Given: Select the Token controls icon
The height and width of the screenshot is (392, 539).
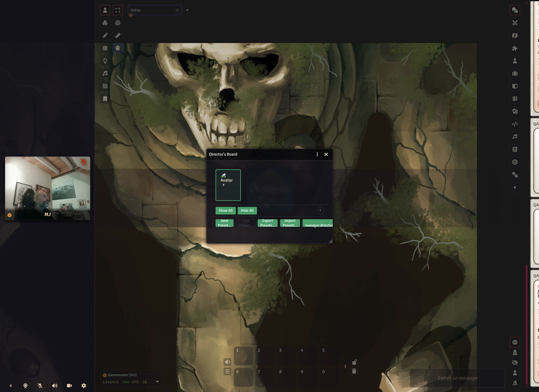Looking at the screenshot, I should pyautogui.click(x=105, y=10).
